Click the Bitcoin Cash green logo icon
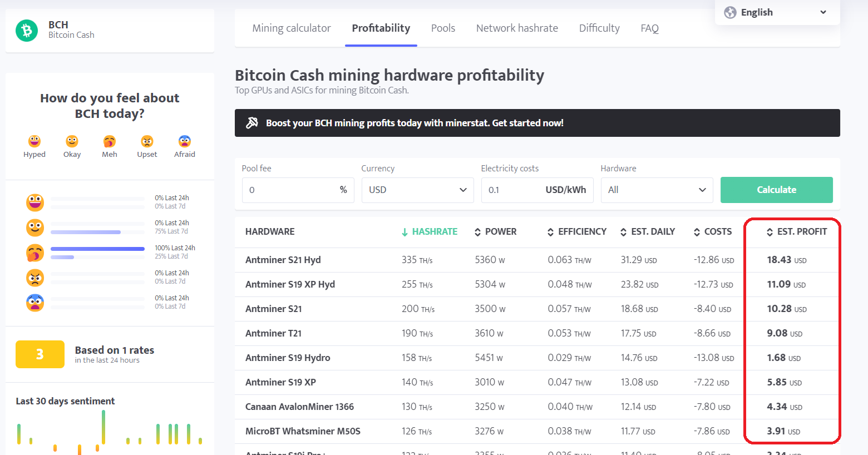This screenshot has width=868, height=455. [x=27, y=30]
